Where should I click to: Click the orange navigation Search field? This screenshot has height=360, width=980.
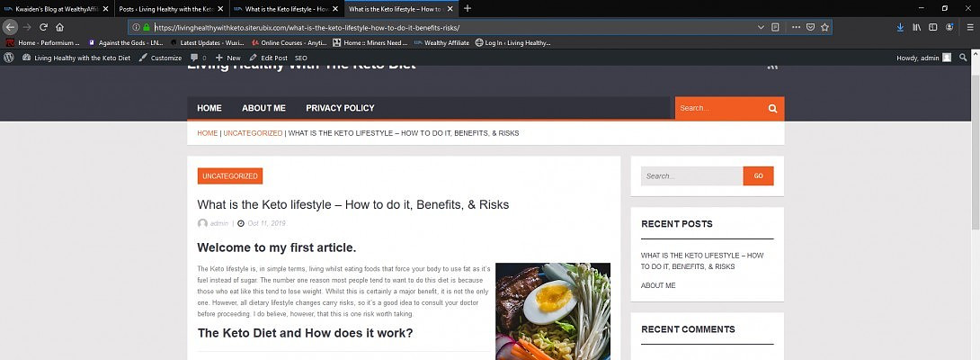(720, 108)
